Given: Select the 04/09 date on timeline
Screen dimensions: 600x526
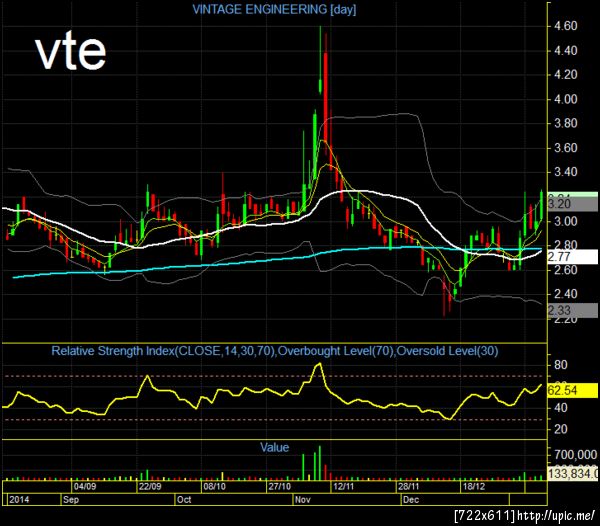Looking at the screenshot, I should pyautogui.click(x=85, y=487).
